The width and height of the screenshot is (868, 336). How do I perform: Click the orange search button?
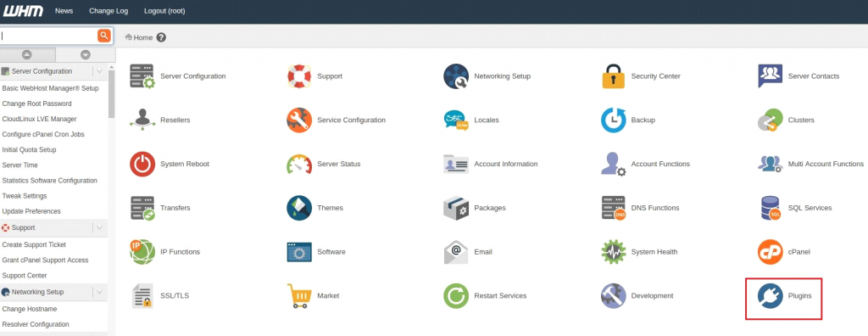[x=104, y=36]
